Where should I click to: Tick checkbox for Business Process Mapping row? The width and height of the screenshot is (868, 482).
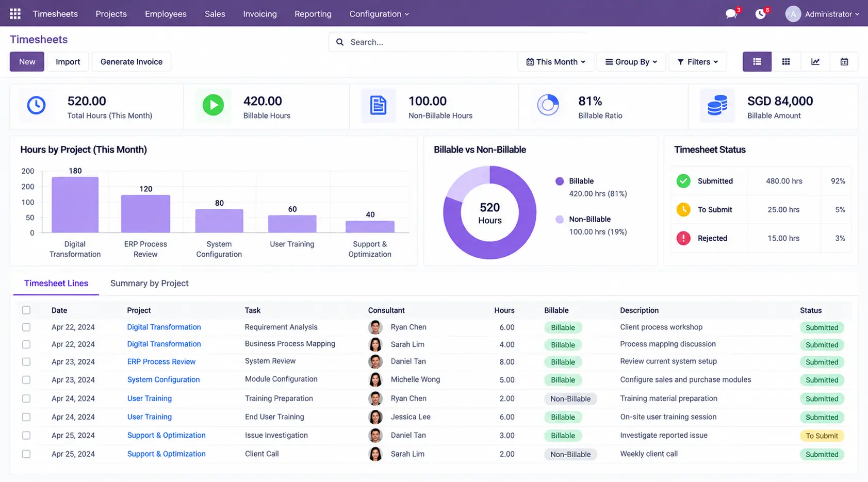[x=26, y=344]
